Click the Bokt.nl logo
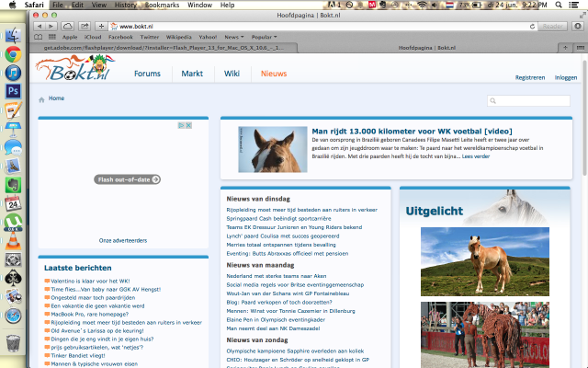 [75, 68]
